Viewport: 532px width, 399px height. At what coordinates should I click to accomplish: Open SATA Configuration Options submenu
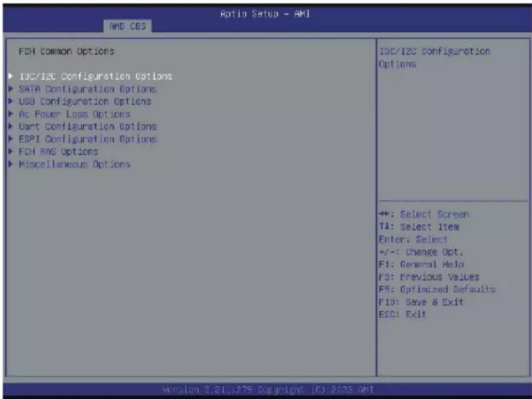(x=88, y=89)
